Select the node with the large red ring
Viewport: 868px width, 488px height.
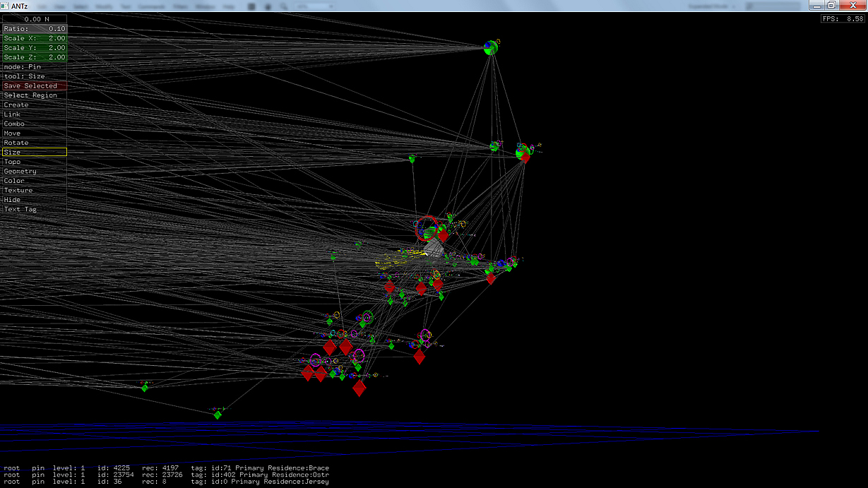[x=427, y=228]
